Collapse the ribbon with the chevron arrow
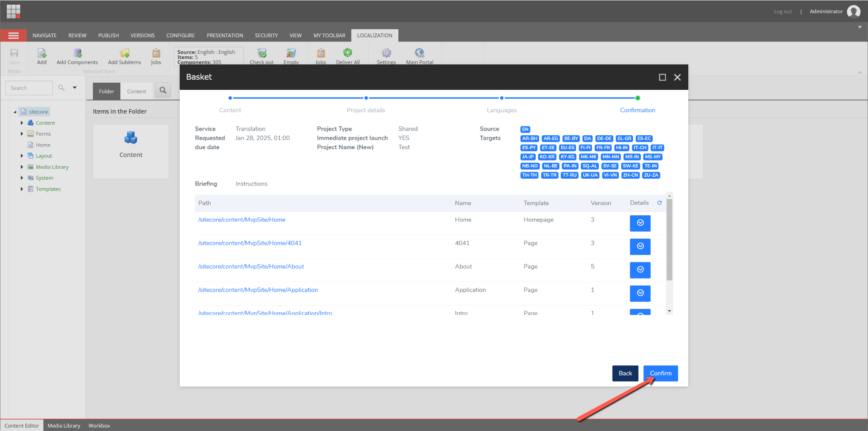Screen dimensions: 868x431 pos(860,72)
